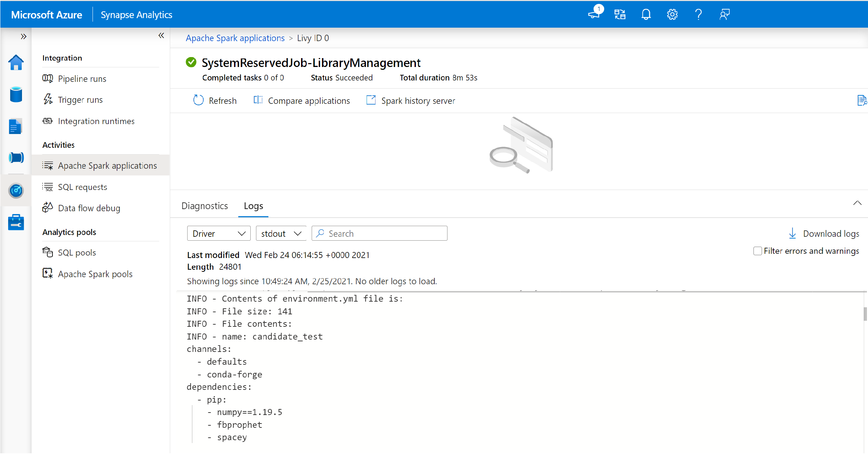Click the SQL pools icon
The width and height of the screenshot is (868, 465).
click(x=48, y=252)
